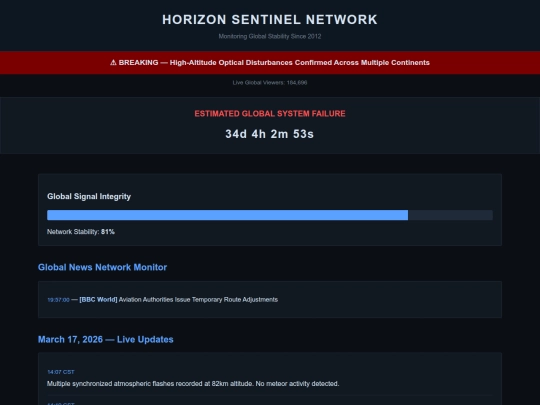Click the countdown timer showing 34d 4h

coord(270,134)
